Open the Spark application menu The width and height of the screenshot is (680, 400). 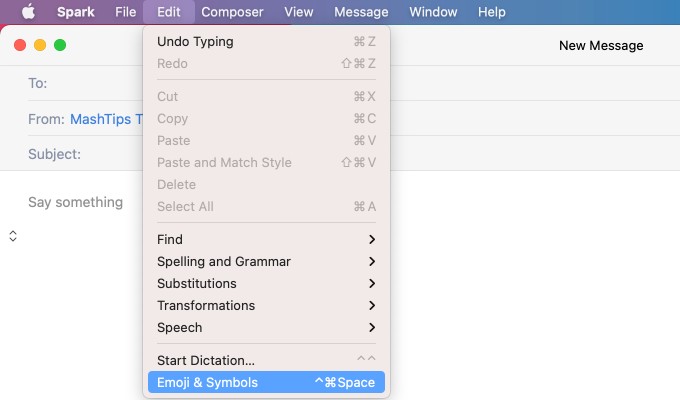pyautogui.click(x=75, y=12)
